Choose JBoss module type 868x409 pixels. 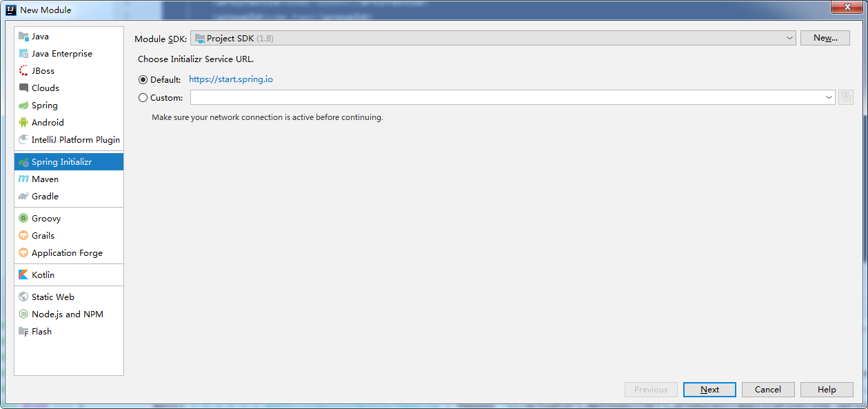pyautogui.click(x=69, y=71)
